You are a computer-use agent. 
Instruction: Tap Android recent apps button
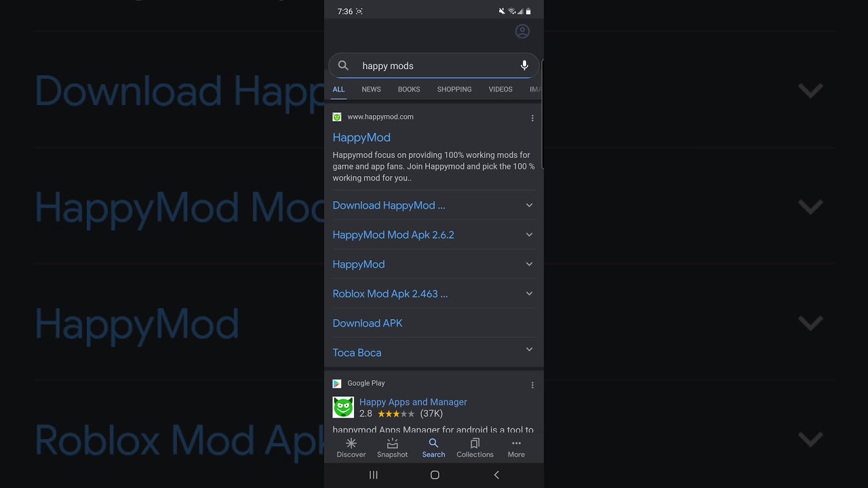click(x=373, y=475)
